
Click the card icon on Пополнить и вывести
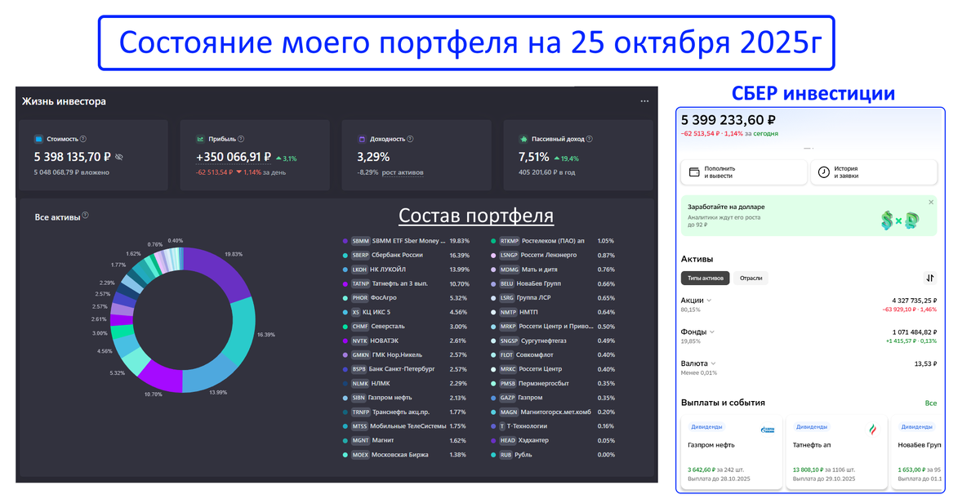(x=693, y=172)
